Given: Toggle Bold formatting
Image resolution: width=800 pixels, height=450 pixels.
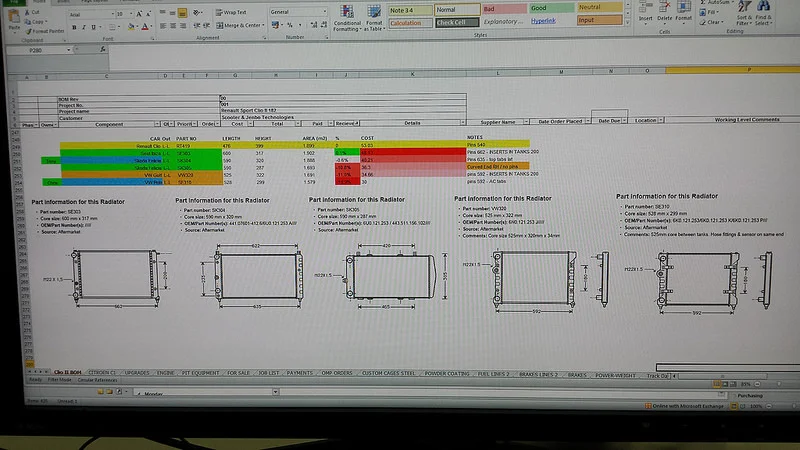Looking at the screenshot, I should pyautogui.click(x=74, y=27).
